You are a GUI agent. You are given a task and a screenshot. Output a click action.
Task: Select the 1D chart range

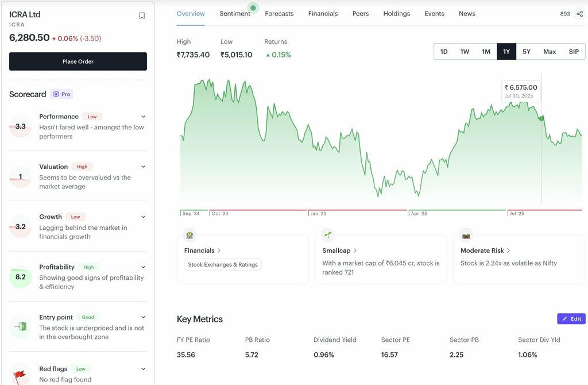tap(444, 52)
